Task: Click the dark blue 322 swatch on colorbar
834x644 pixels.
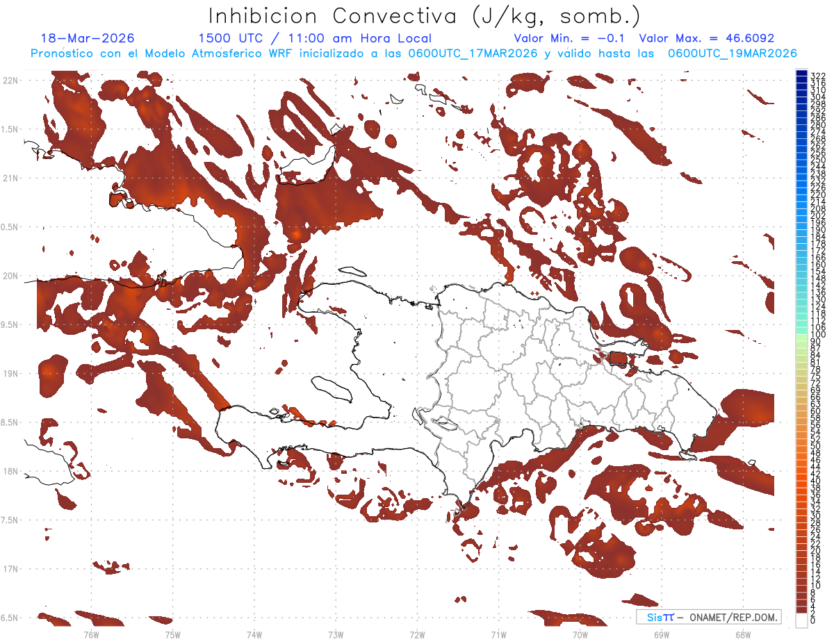Action: 801,73
